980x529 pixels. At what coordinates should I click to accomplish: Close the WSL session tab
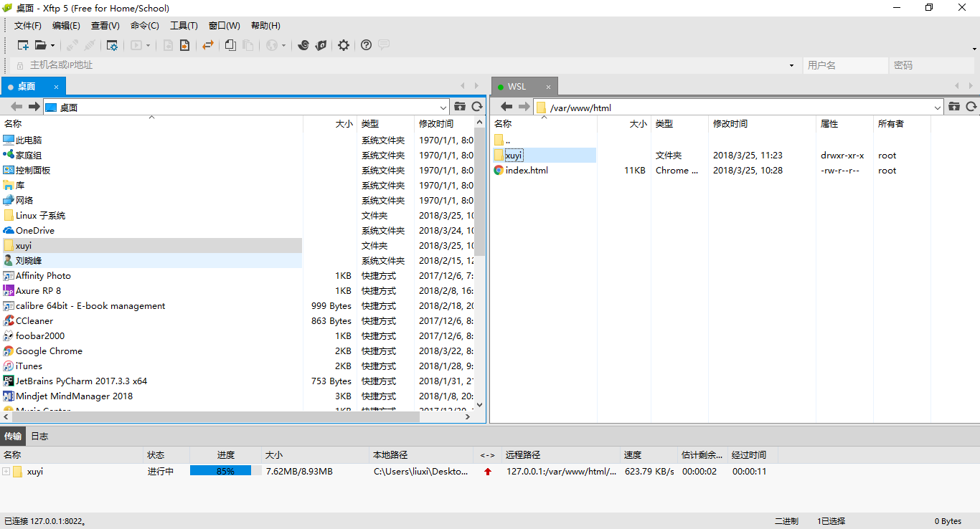(x=548, y=87)
